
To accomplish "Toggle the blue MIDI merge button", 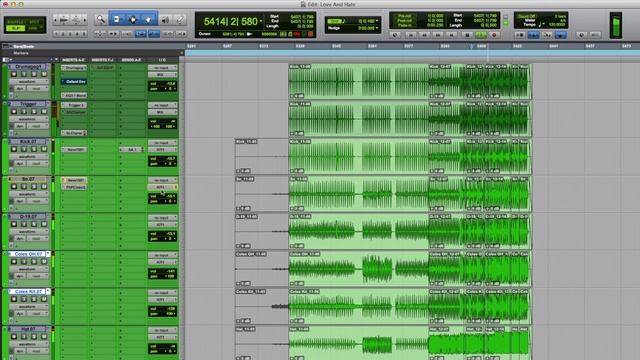I will click(561, 35).
